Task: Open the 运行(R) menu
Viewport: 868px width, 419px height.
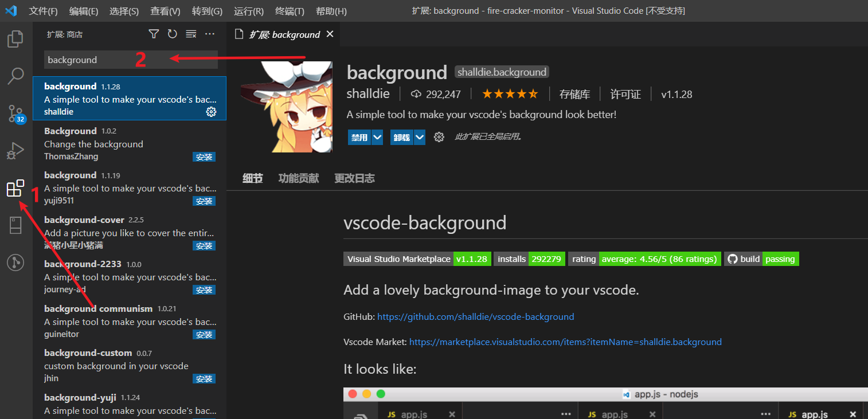Action: 249,11
